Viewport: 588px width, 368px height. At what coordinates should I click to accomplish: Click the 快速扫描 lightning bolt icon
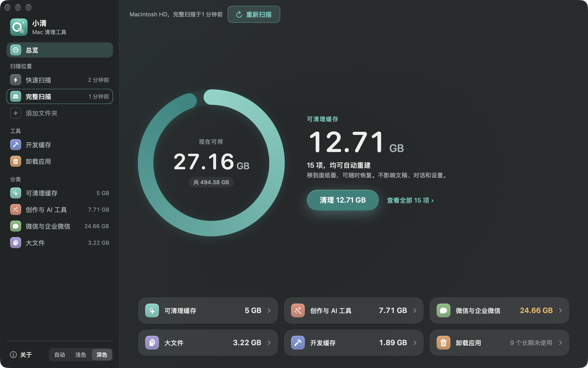pyautogui.click(x=16, y=80)
